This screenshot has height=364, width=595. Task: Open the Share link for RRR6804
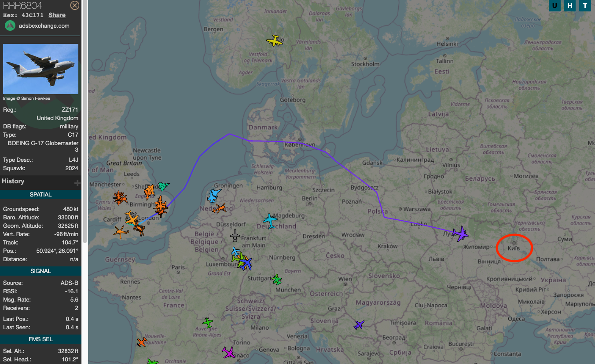point(57,15)
